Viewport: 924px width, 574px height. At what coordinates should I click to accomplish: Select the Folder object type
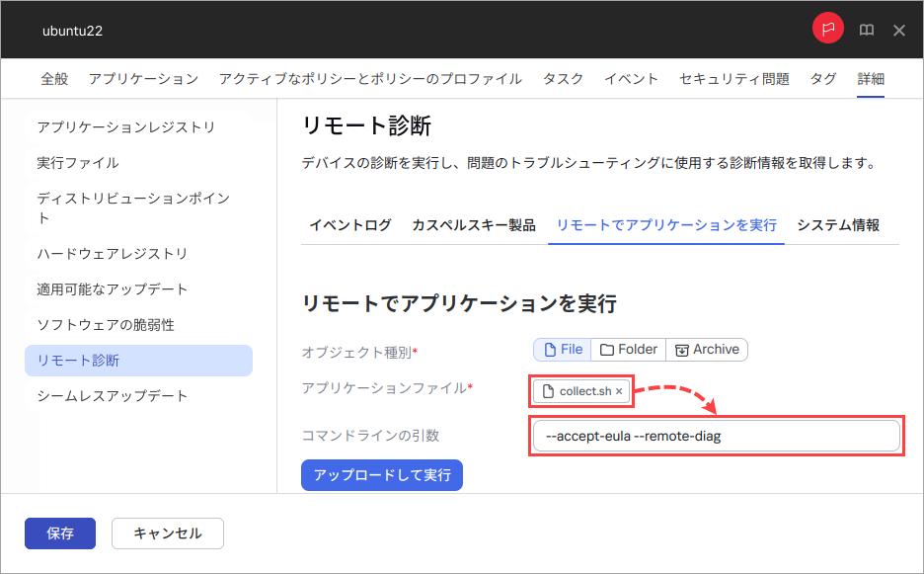[x=628, y=349]
